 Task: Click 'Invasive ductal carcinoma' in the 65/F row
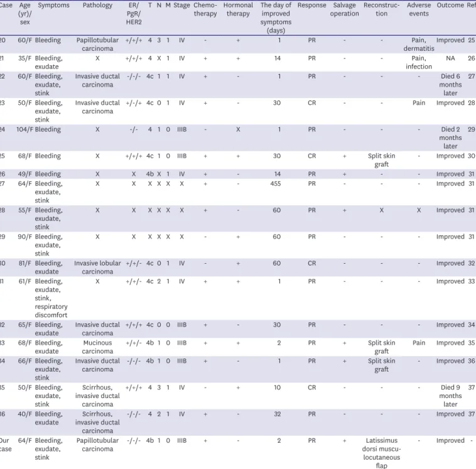[97, 329]
